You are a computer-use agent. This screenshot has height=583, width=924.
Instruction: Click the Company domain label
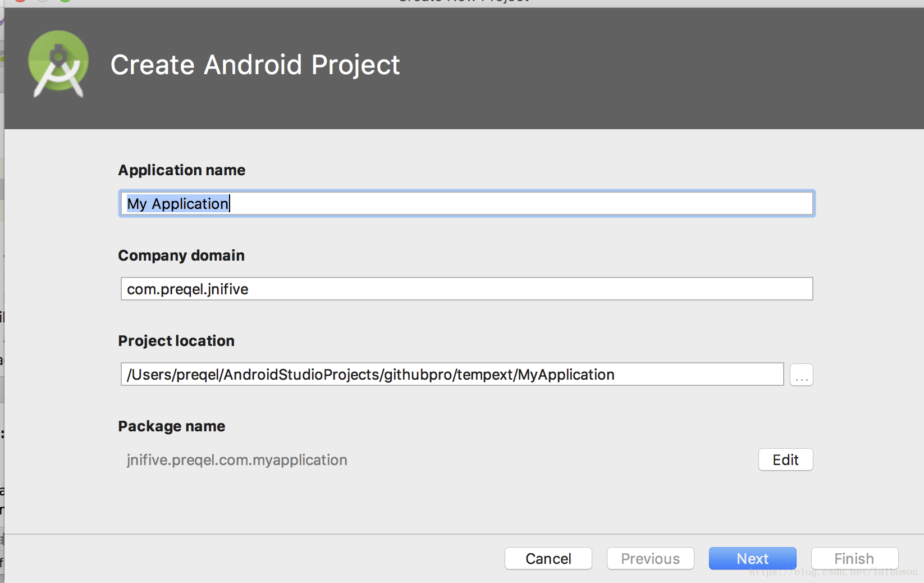(181, 256)
